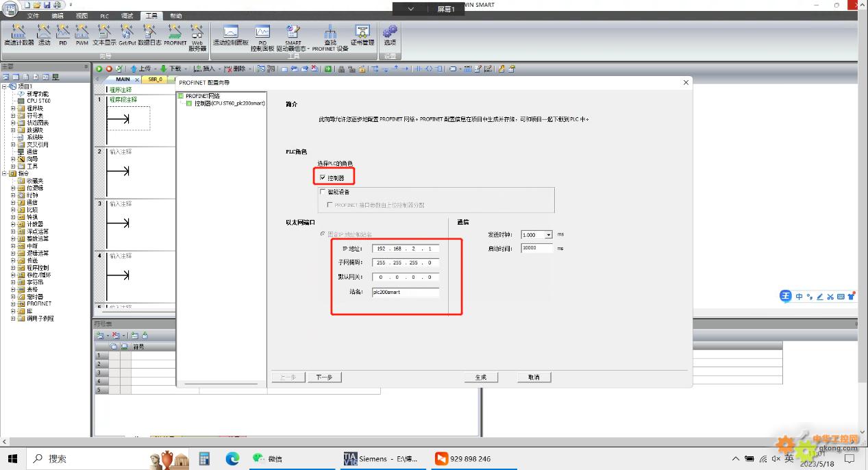
Task: Open 选项 settings gear icon
Action: coord(390,34)
